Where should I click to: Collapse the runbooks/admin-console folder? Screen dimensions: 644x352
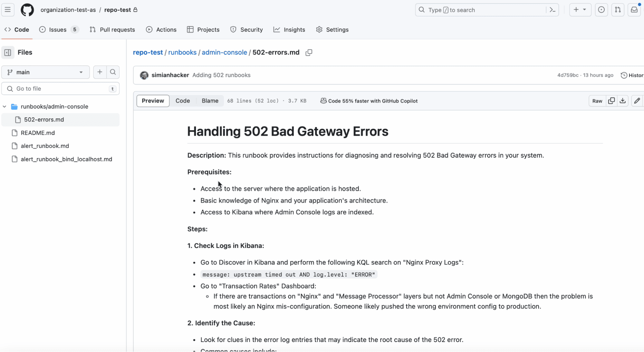pyautogui.click(x=5, y=106)
